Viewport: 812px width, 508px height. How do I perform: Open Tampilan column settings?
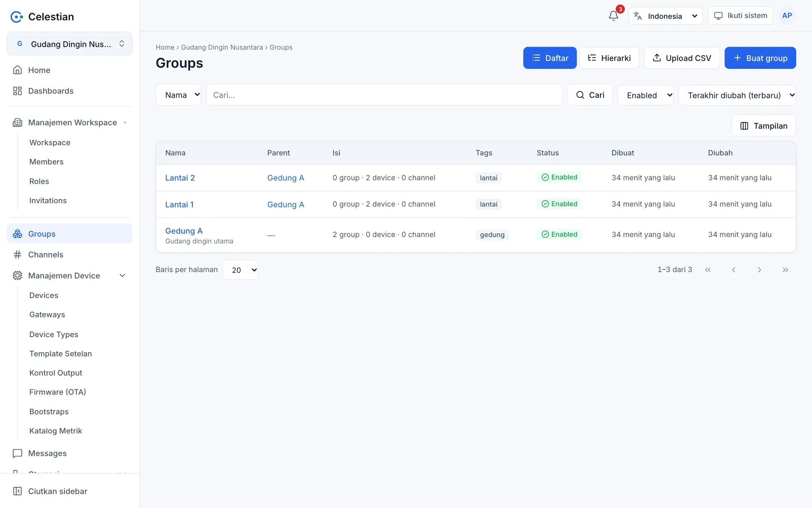point(764,126)
